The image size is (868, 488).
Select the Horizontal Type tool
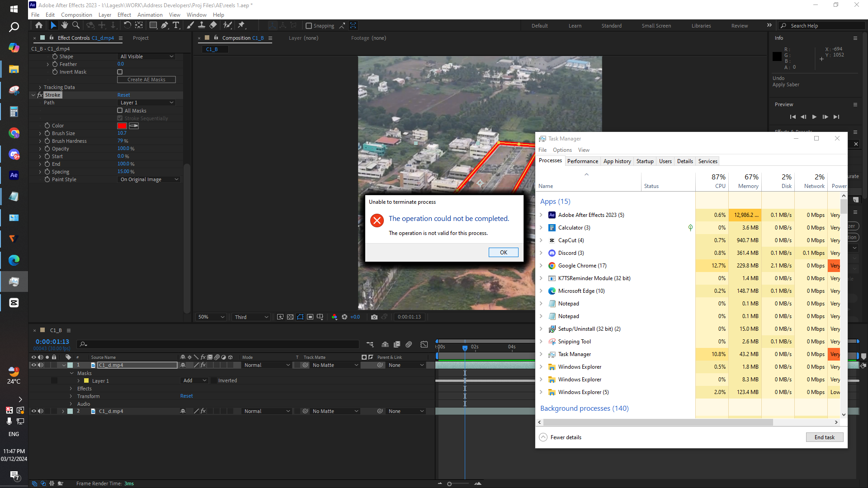176,25
